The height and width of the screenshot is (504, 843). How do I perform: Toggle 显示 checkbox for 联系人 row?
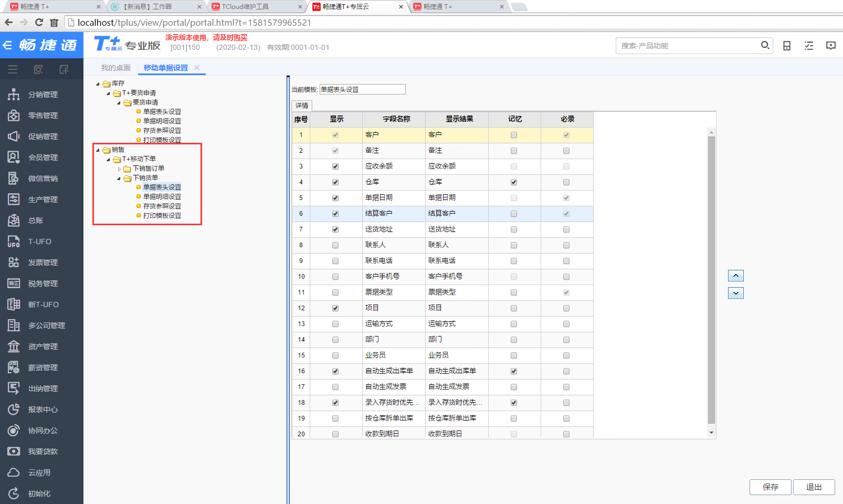pyautogui.click(x=335, y=245)
